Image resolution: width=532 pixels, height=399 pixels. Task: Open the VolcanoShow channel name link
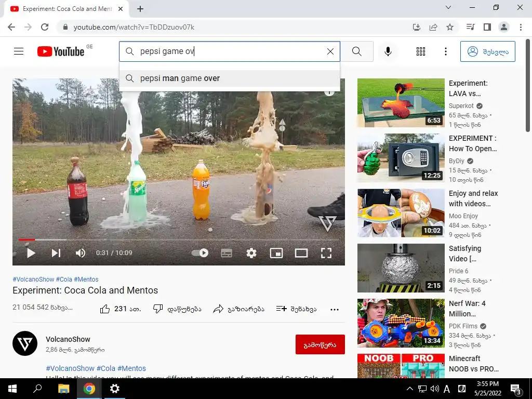click(68, 339)
